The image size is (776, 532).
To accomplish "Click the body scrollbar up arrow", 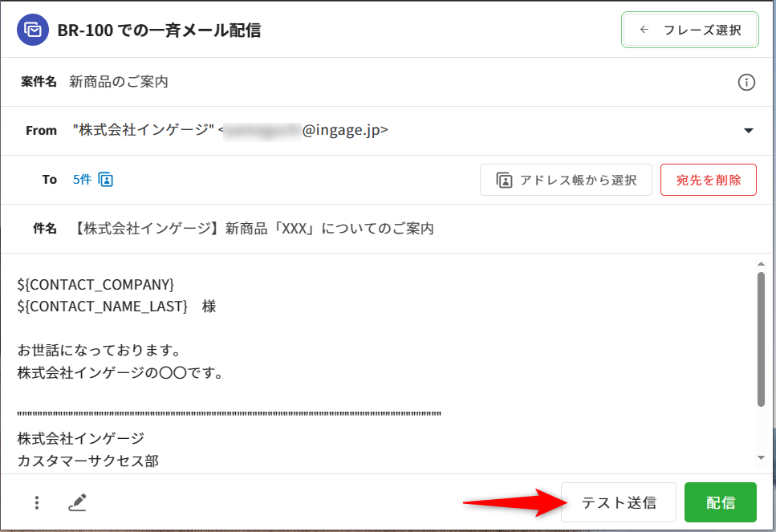I will coord(761,264).
